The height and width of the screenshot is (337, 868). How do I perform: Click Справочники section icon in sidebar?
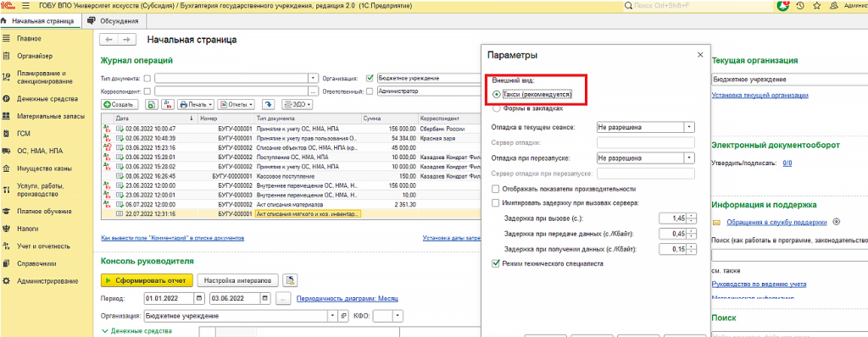[x=6, y=263]
